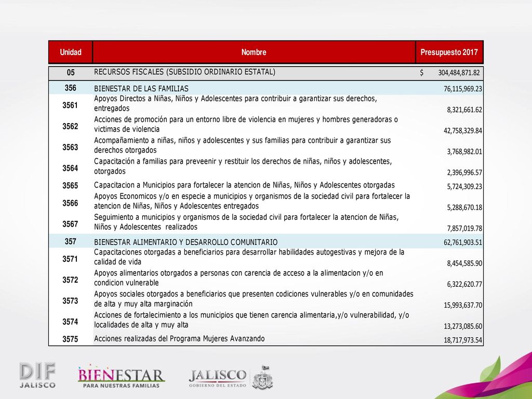The height and width of the screenshot is (399, 532).
Task: Select the 357 Bienestar Alimentario row
Action: [266, 242]
